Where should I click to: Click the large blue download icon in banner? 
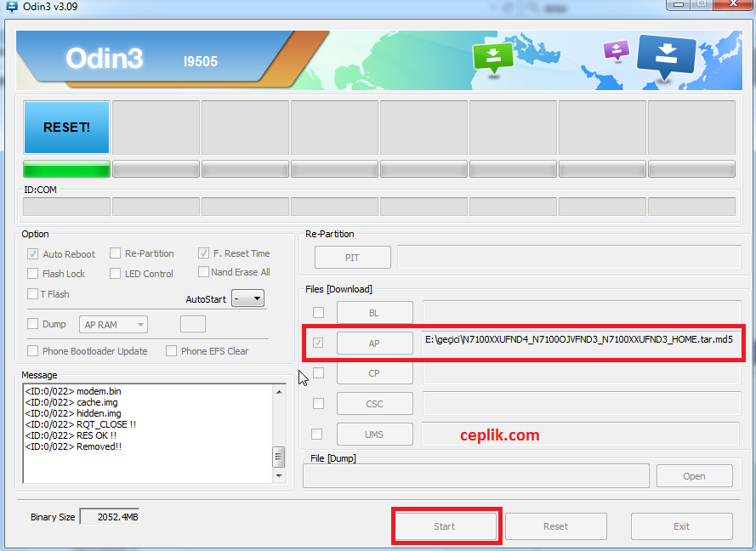667,56
